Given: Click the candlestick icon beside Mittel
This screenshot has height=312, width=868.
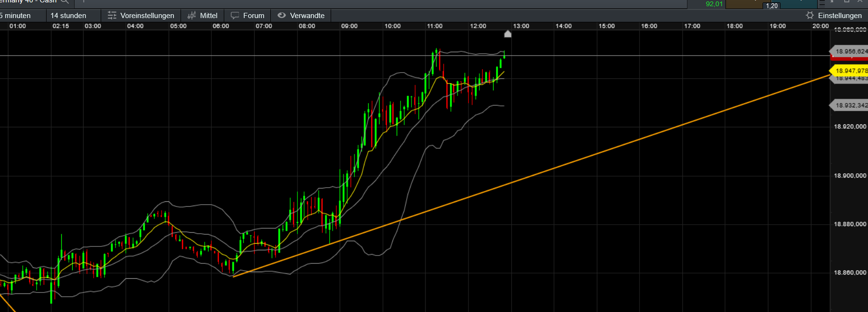Looking at the screenshot, I should pyautogui.click(x=192, y=16).
